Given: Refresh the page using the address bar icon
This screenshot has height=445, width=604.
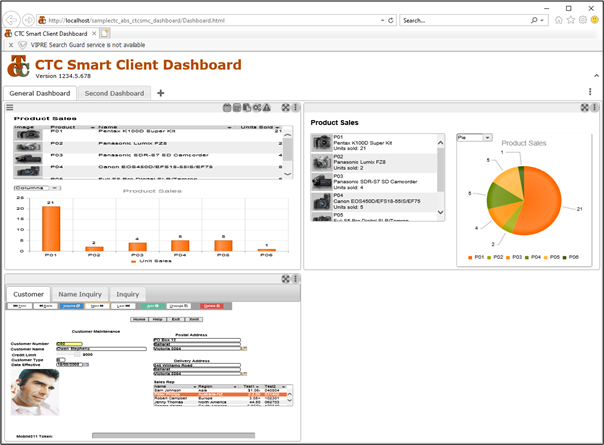Looking at the screenshot, I should point(391,20).
